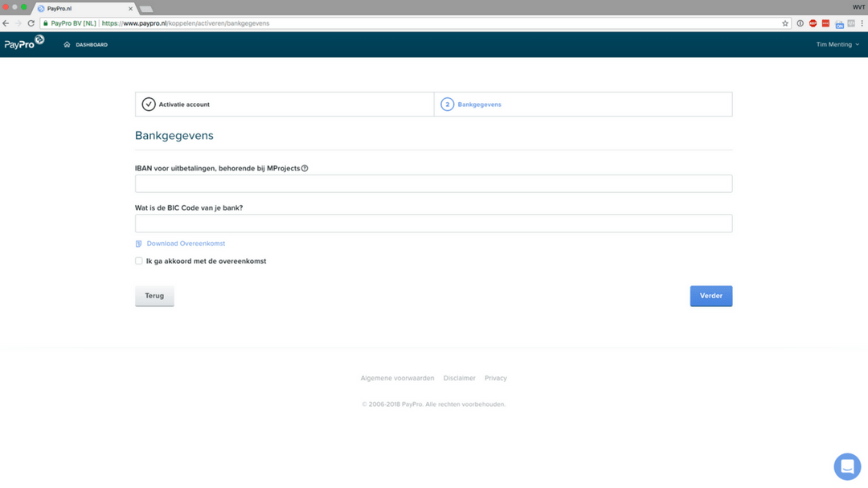868x488 pixels.
Task: Click the Verder button
Action: point(710,296)
